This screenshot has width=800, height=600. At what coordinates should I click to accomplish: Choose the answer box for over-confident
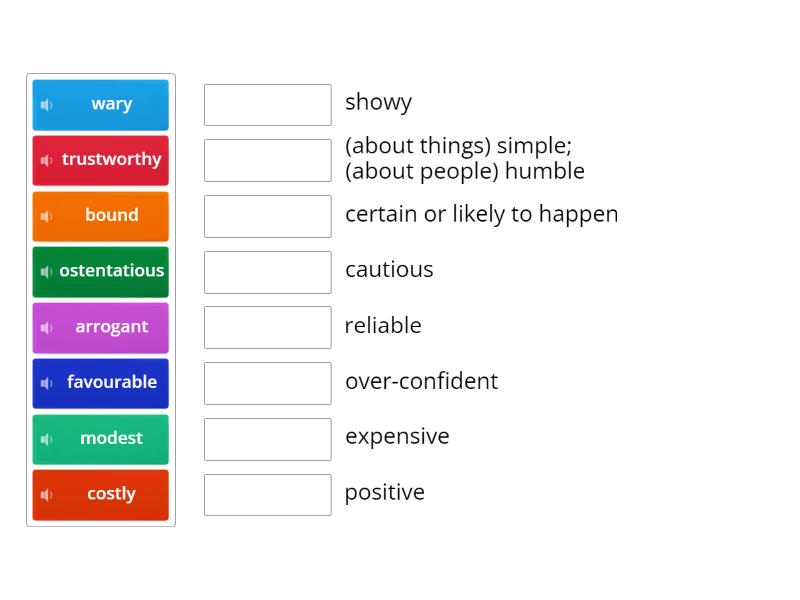[267, 383]
